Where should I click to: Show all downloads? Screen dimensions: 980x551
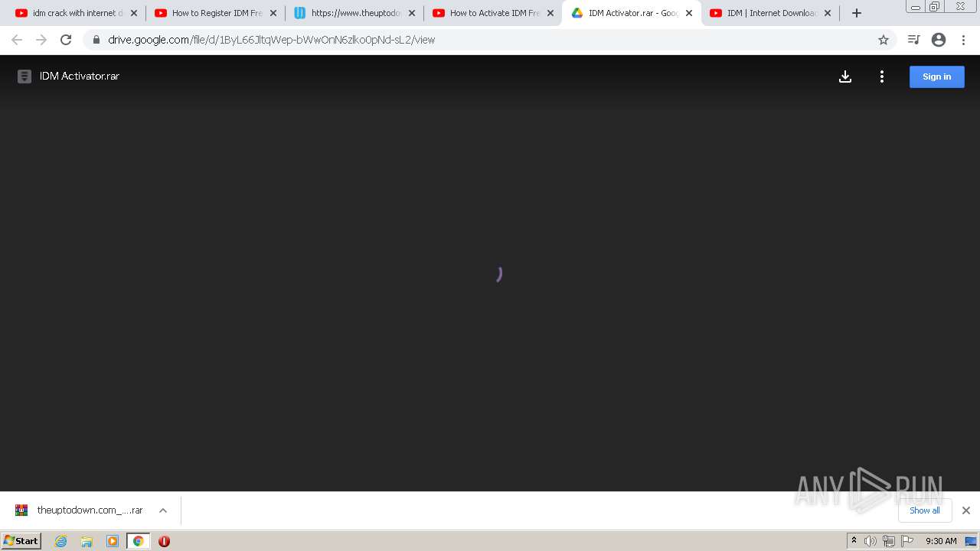925,510
